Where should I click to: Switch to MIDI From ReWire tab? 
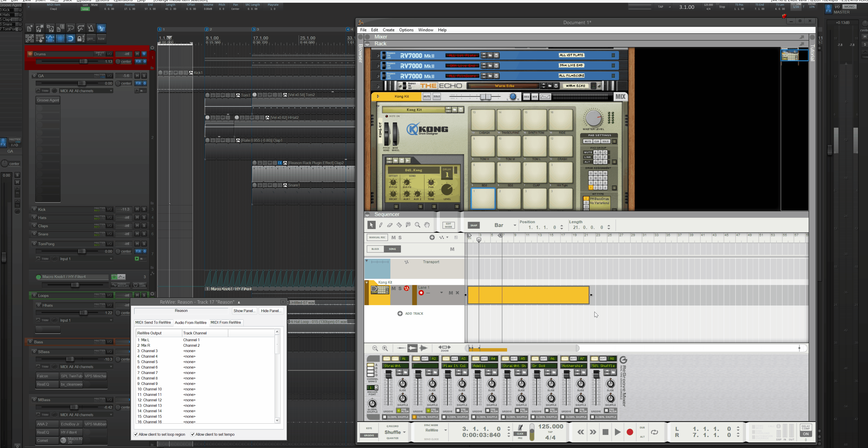(x=226, y=323)
